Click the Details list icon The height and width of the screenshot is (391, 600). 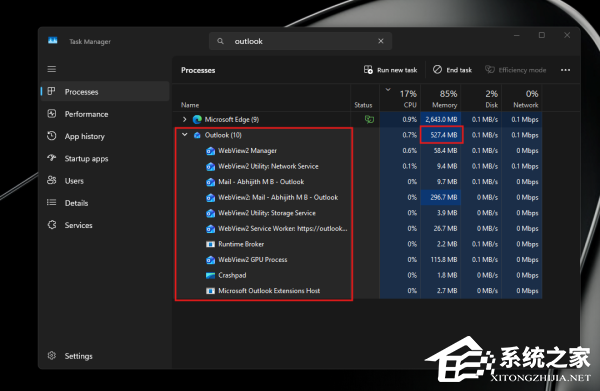pos(52,202)
